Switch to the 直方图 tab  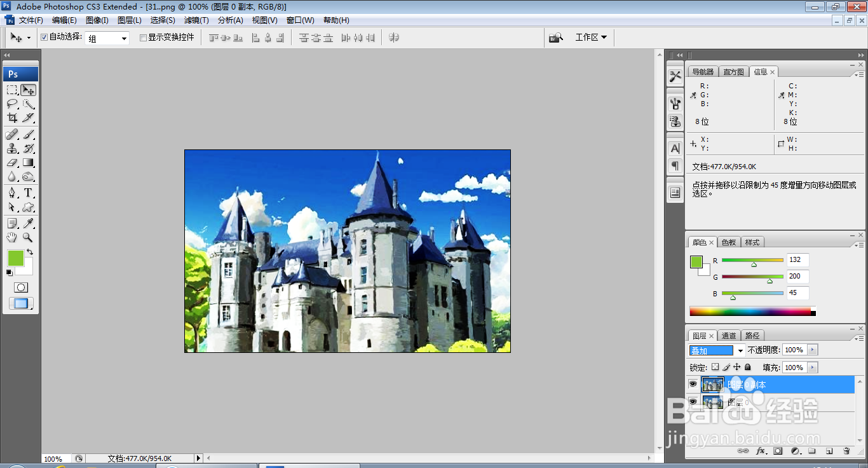coord(733,72)
